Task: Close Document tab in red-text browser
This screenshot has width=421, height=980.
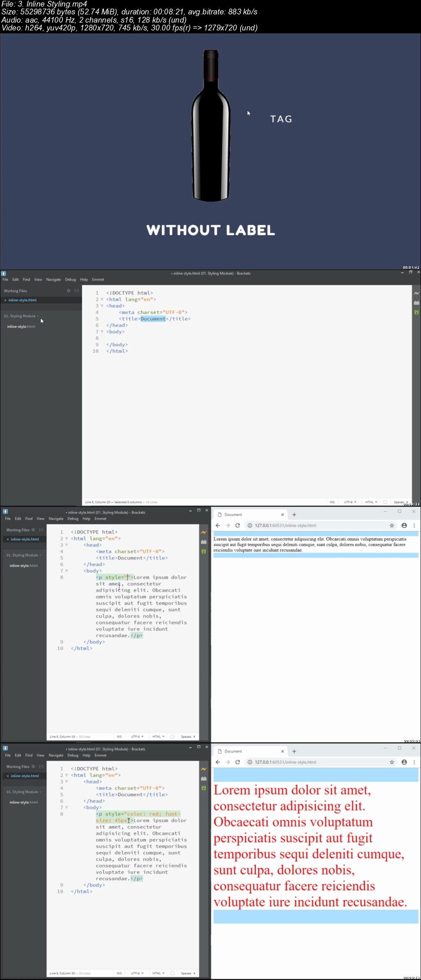Action: (282, 751)
